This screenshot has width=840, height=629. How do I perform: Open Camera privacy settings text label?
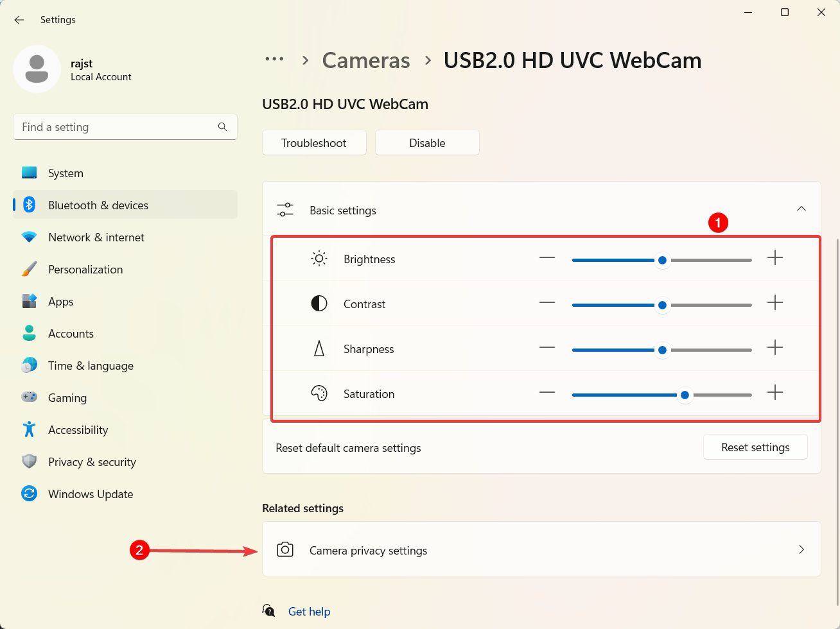coord(368,551)
